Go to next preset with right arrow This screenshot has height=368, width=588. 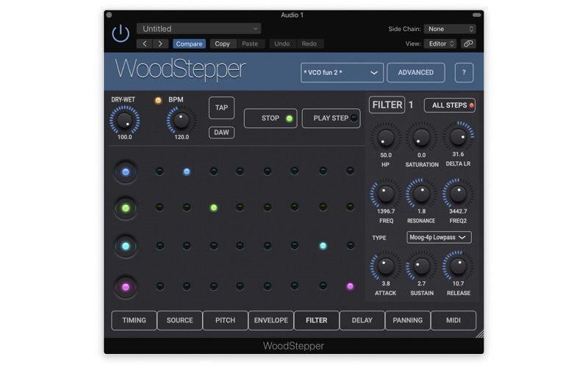160,43
